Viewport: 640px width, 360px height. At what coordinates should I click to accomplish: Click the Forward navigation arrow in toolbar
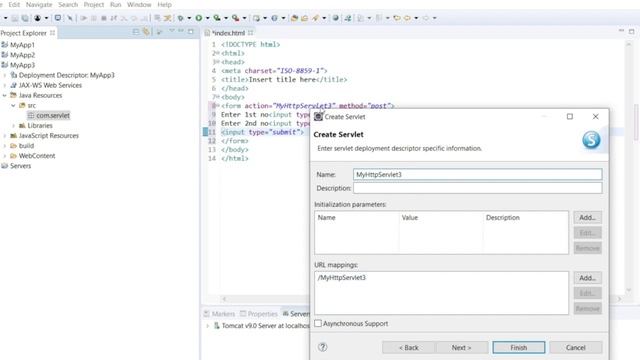(426, 18)
